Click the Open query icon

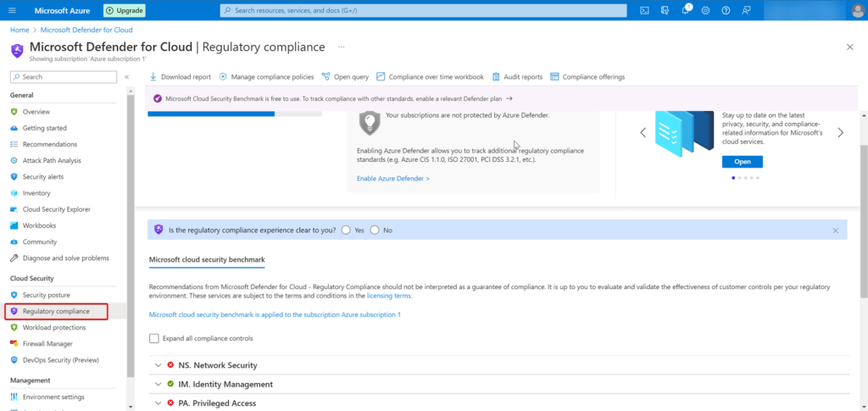click(326, 77)
